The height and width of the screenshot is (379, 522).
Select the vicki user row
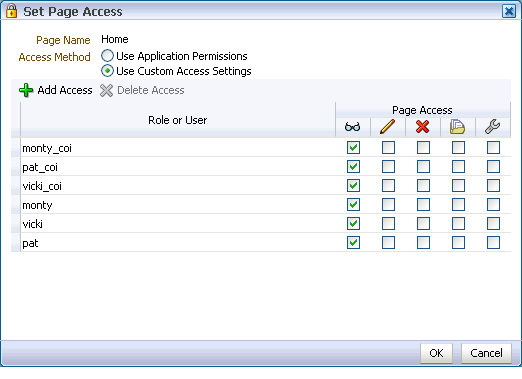click(261, 224)
